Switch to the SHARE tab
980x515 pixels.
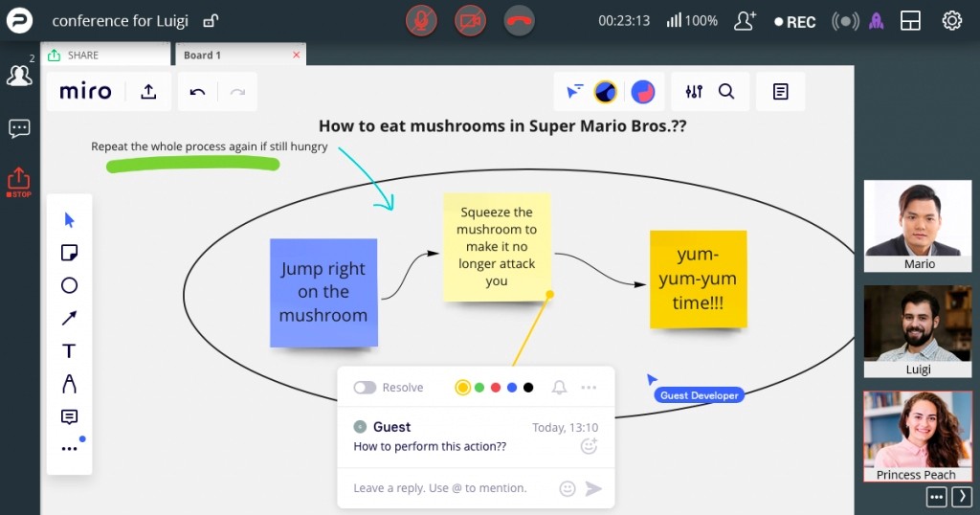click(105, 55)
